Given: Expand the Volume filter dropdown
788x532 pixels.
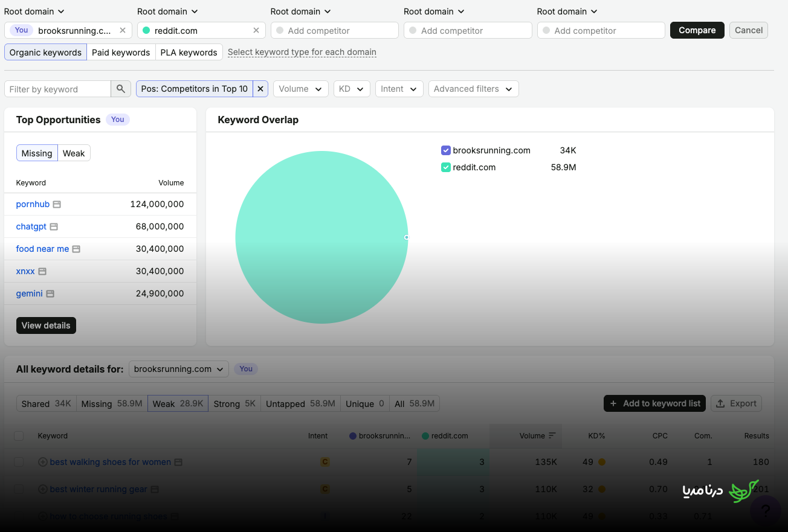Looking at the screenshot, I should [x=301, y=89].
